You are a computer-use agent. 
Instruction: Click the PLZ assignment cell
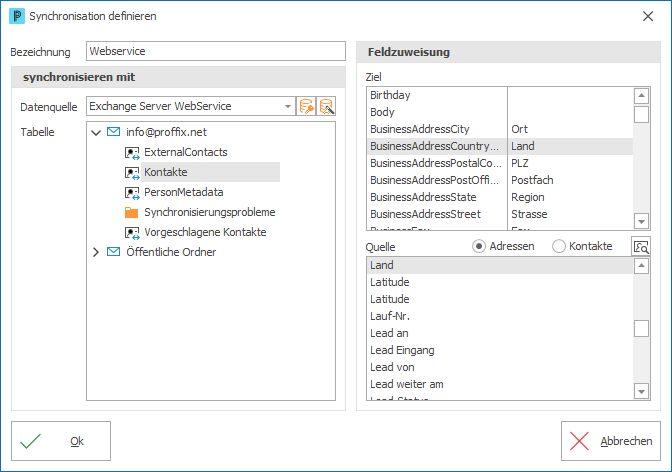pos(570,163)
